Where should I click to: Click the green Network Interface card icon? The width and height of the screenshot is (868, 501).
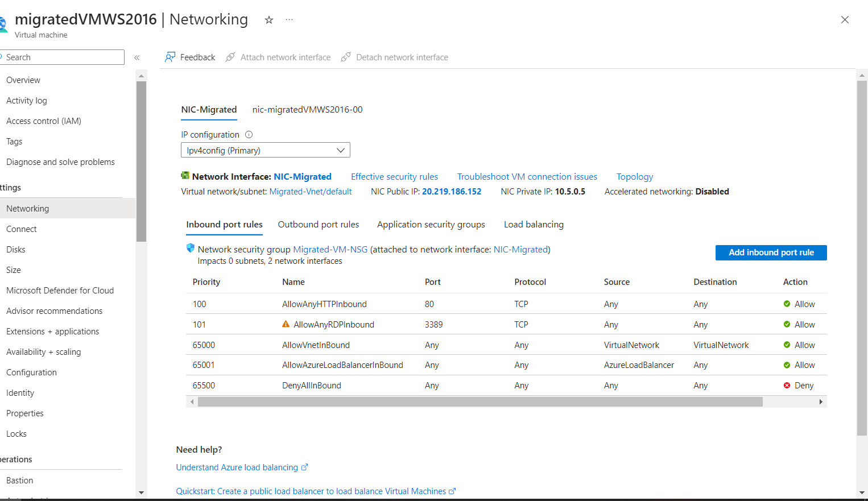[x=185, y=176]
